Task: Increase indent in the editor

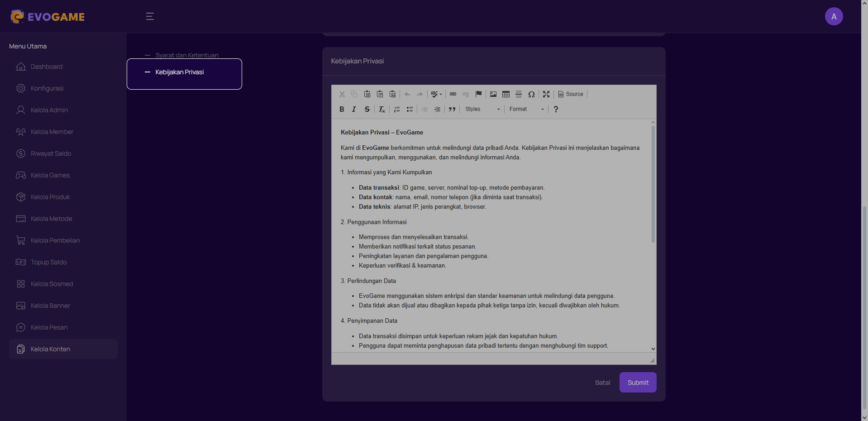Action: coord(437,109)
